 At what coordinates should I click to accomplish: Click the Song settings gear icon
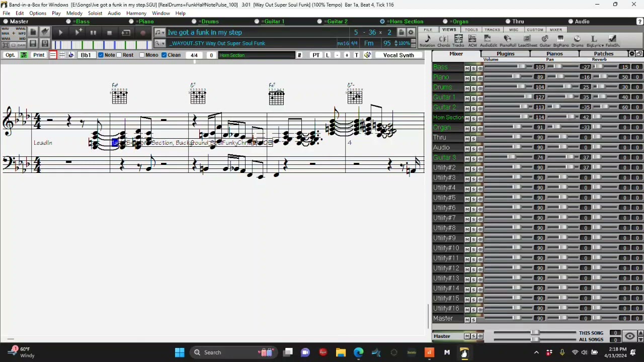(411, 33)
